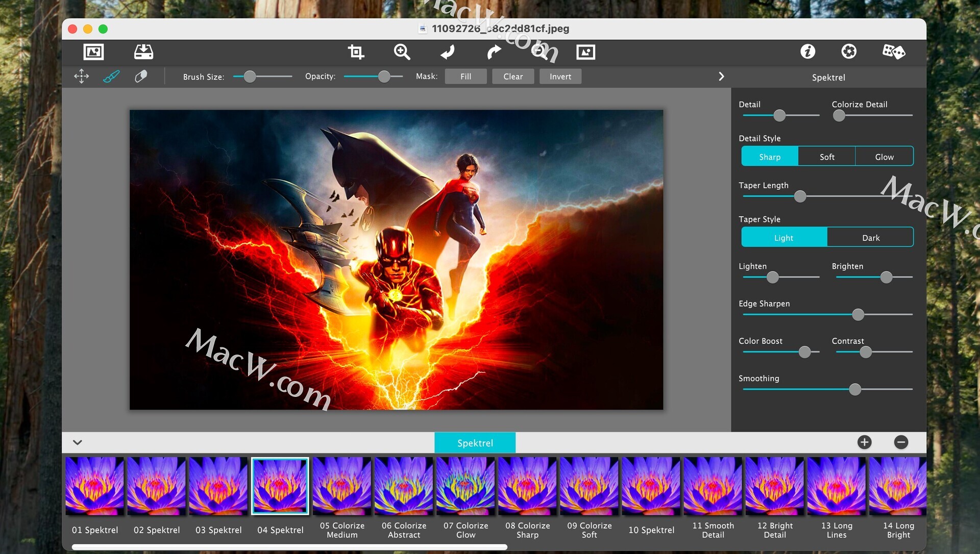
Task: Set Detail Style to Sharp
Action: pyautogui.click(x=770, y=157)
